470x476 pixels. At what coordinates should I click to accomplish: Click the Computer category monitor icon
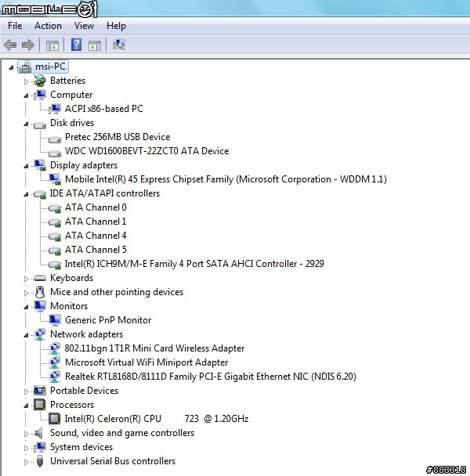(x=39, y=95)
